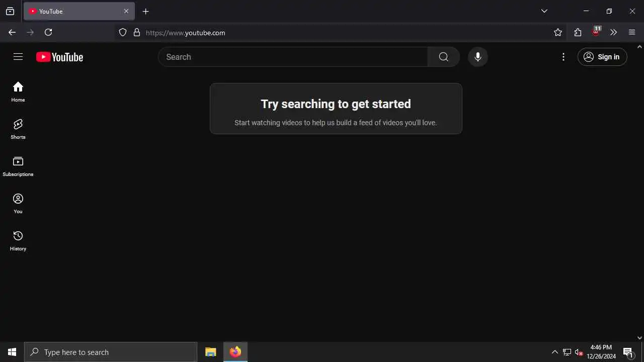The width and height of the screenshot is (644, 362).
Task: Go to Home in YouTube sidebar
Action: pos(18,92)
